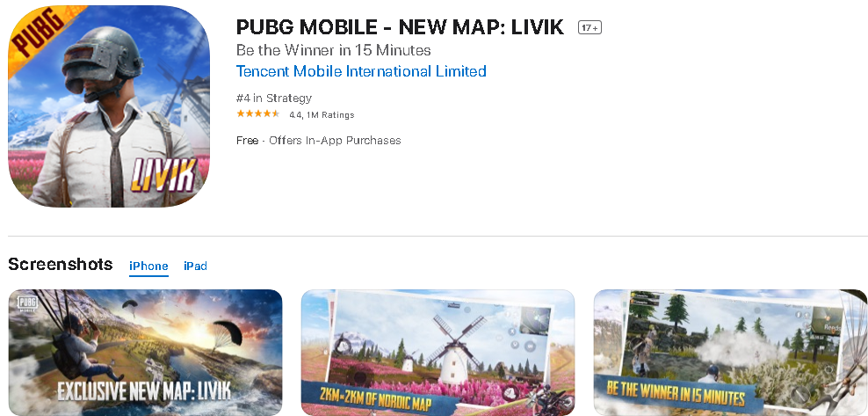Open the Exclusive New Map: Livik screenshot
The image size is (868, 416).
coord(145,353)
